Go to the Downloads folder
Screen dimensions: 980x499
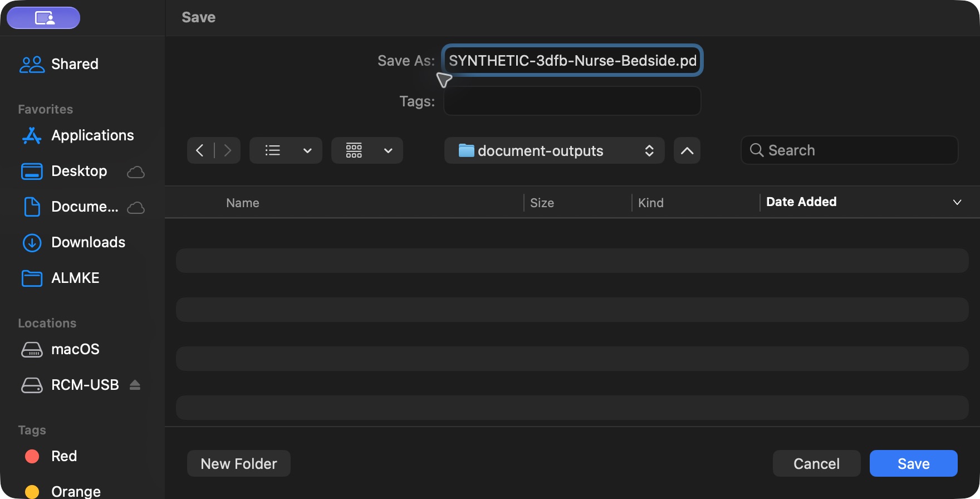coord(73,242)
